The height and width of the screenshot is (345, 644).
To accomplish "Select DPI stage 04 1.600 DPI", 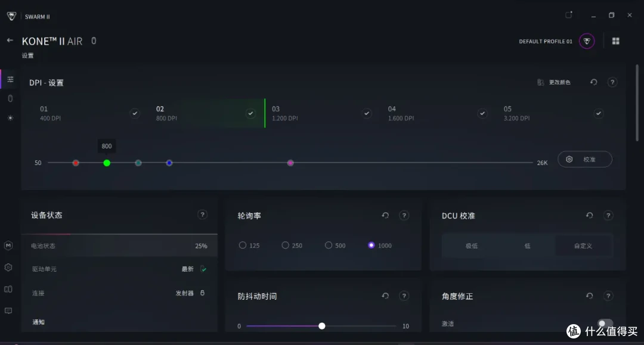I will pos(438,113).
